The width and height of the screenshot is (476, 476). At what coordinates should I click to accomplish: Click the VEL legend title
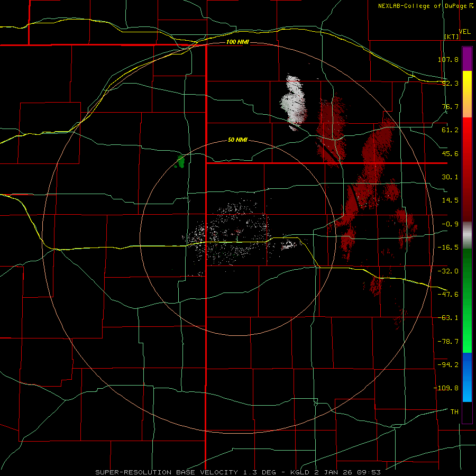point(464,32)
